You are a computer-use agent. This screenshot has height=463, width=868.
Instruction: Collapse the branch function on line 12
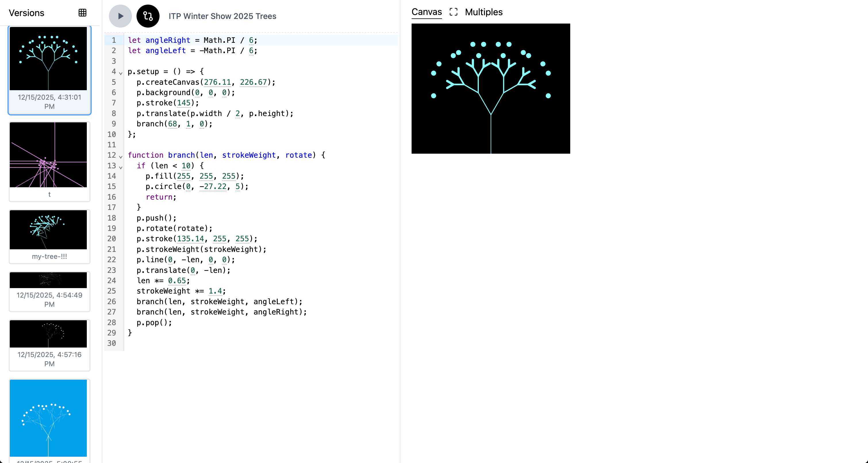pos(121,157)
